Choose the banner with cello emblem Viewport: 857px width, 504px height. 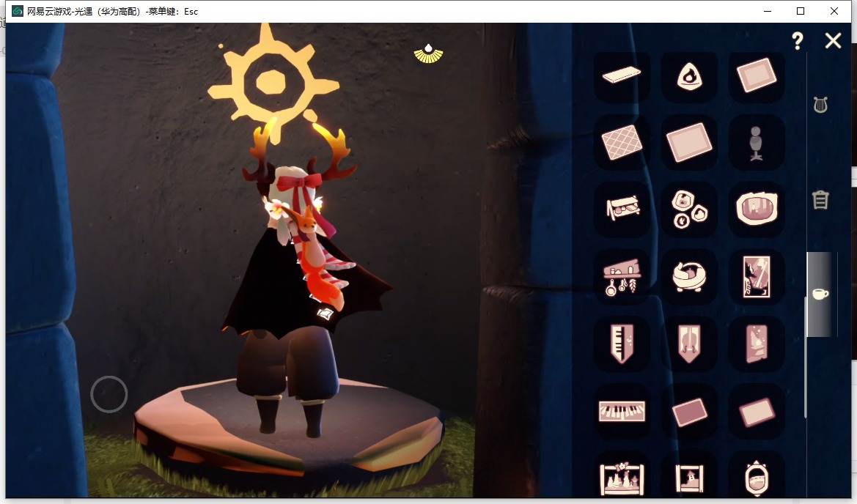point(689,344)
